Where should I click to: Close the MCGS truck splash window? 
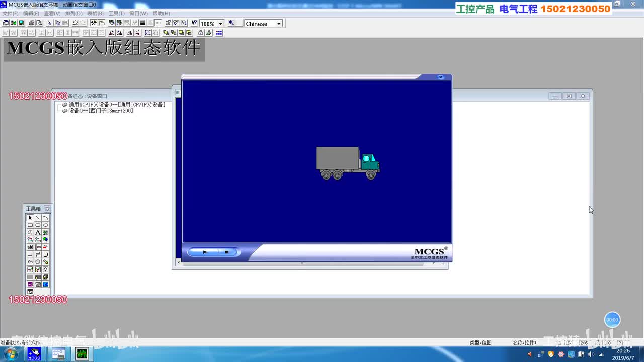(x=440, y=77)
